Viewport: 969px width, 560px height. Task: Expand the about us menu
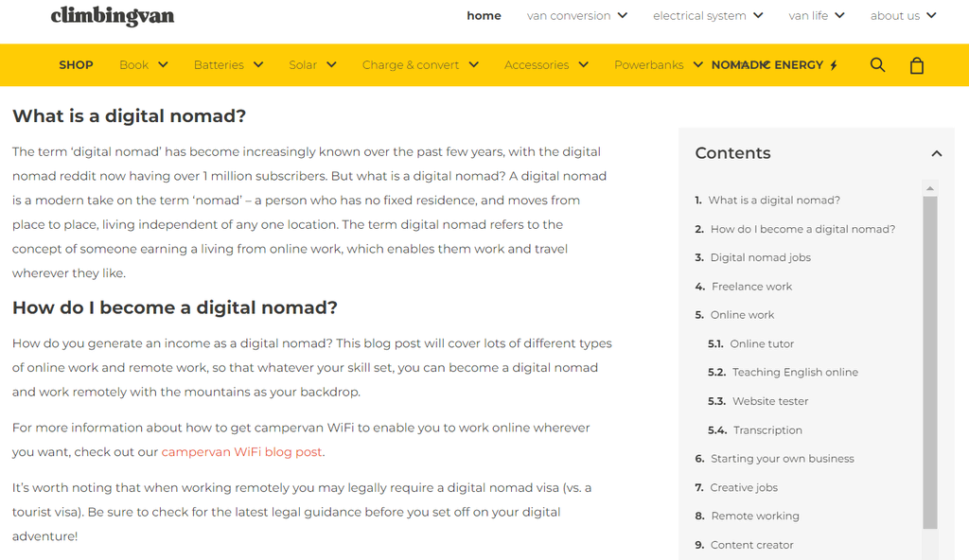[903, 15]
